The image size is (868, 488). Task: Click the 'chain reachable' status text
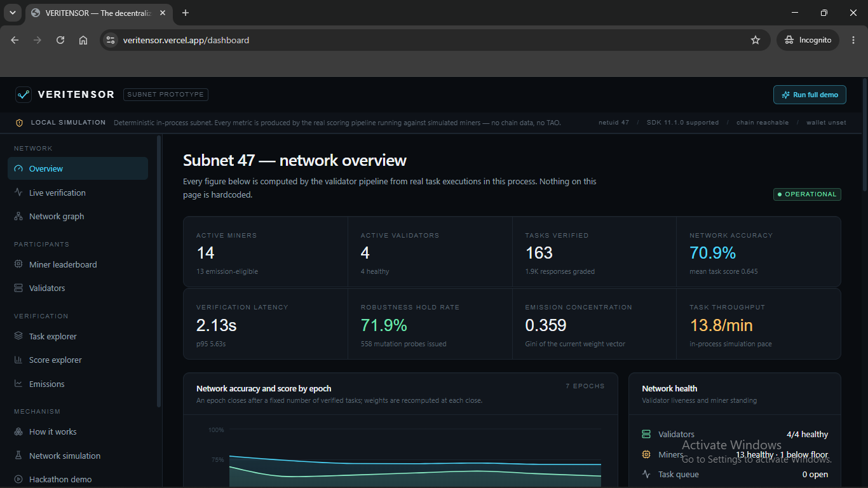tap(763, 123)
